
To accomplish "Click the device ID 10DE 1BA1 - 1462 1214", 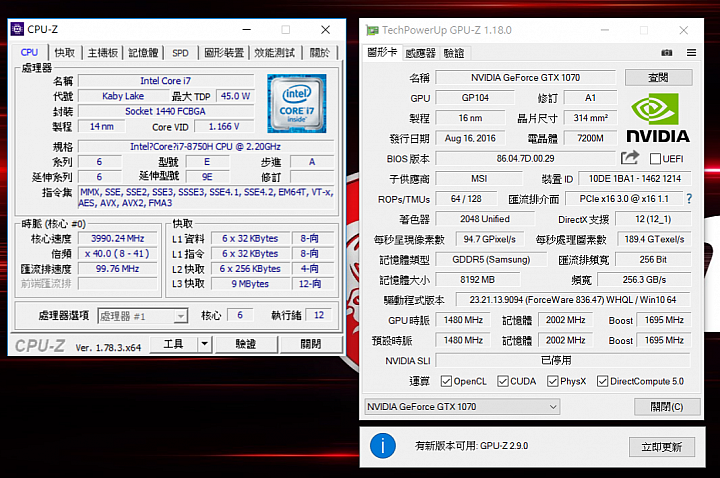I will tap(635, 179).
